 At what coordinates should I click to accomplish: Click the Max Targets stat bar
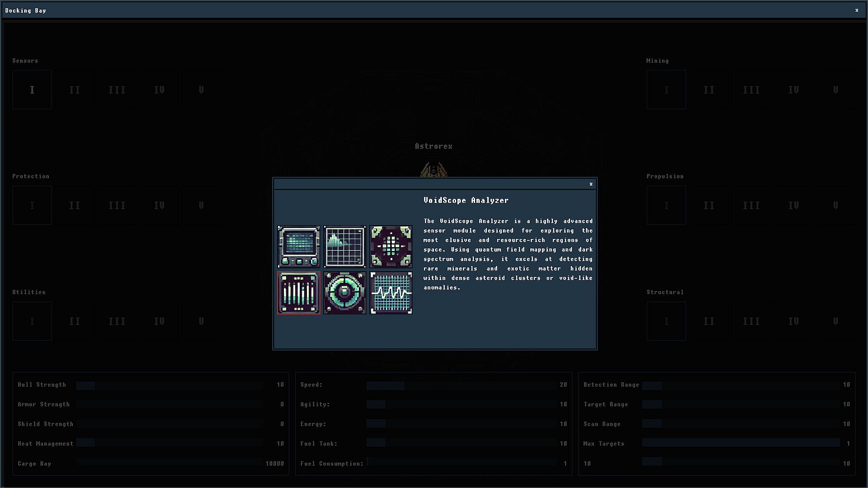click(741, 443)
